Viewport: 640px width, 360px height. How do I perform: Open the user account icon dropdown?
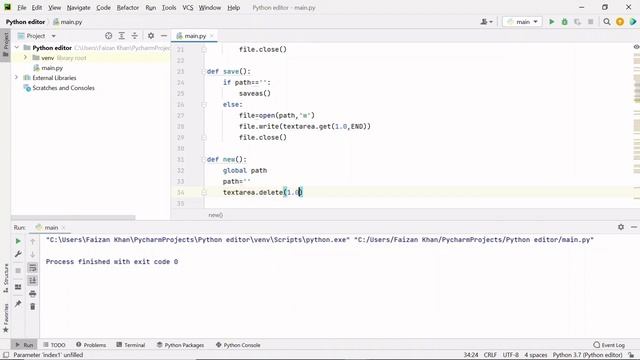coord(487,22)
